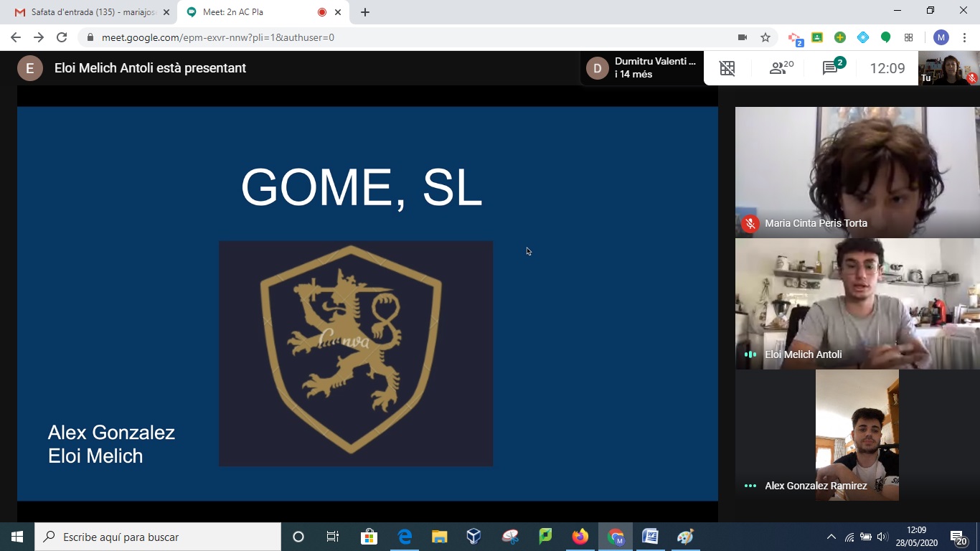
Task: Select Maria Cinta Peris Torta video tile
Action: [x=857, y=172]
